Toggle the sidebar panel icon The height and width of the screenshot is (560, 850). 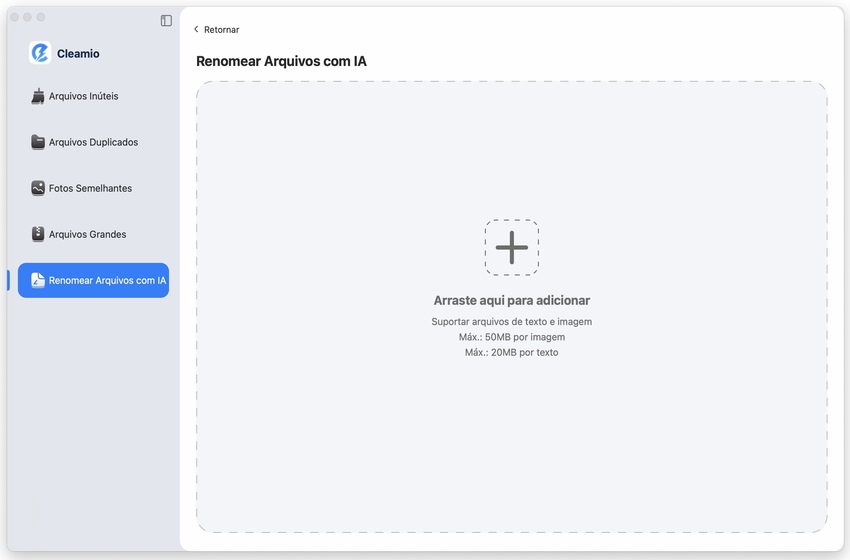pyautogui.click(x=166, y=21)
